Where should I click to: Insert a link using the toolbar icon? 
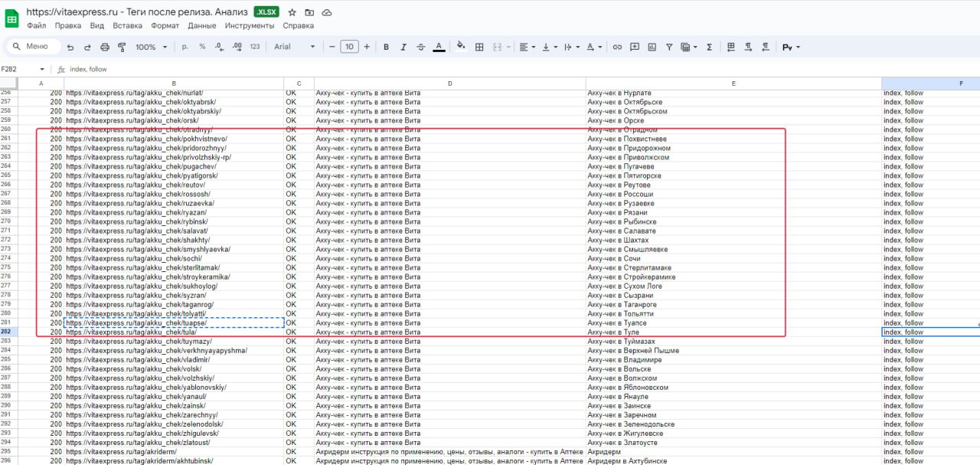pos(617,47)
